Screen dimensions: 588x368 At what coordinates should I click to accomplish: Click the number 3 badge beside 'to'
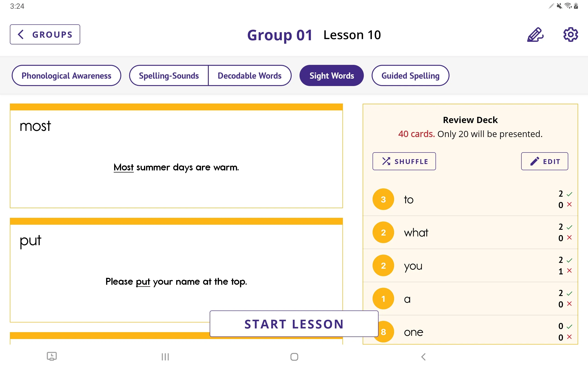(x=383, y=199)
